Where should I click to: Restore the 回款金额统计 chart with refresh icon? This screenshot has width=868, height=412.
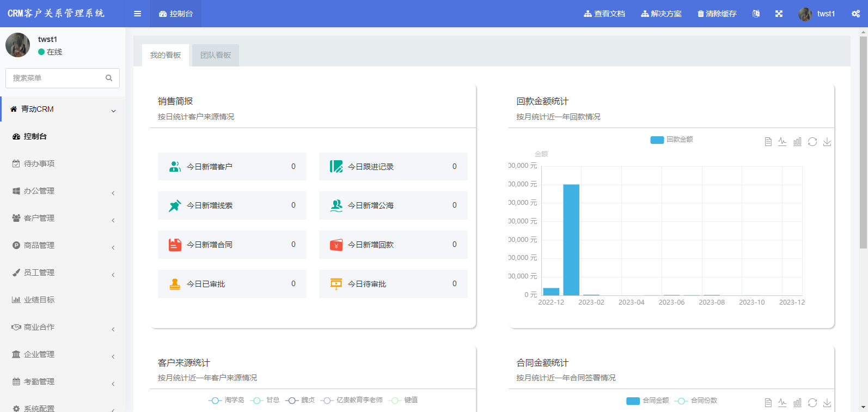click(812, 142)
